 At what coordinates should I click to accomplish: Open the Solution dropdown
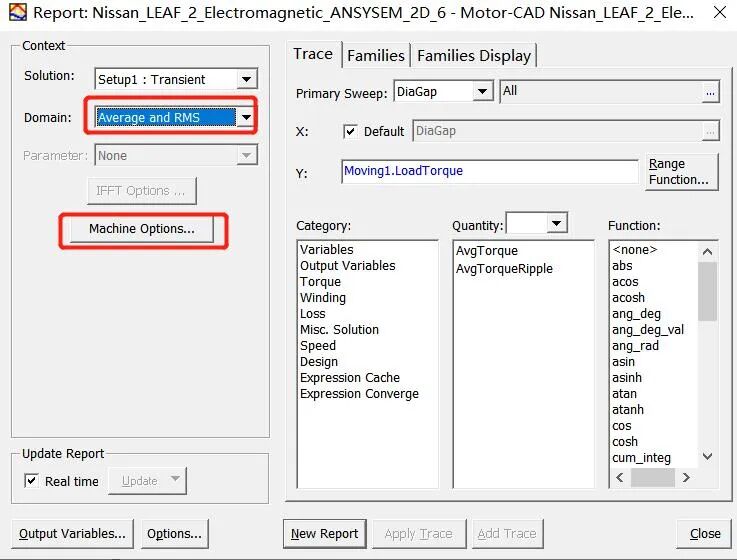[x=246, y=79]
